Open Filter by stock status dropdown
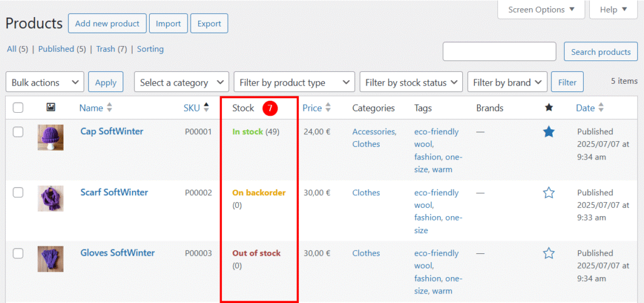Screen dimensions: 644x303 coord(411,82)
